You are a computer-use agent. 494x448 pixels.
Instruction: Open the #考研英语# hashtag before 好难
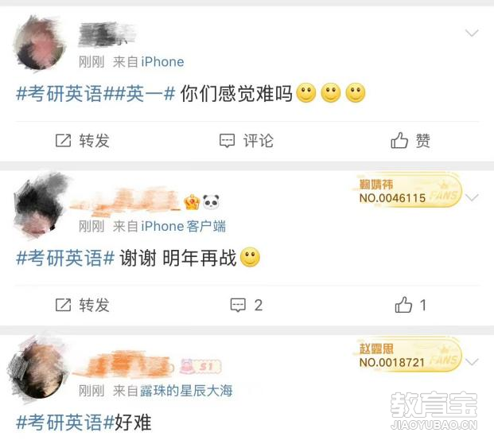65,423
